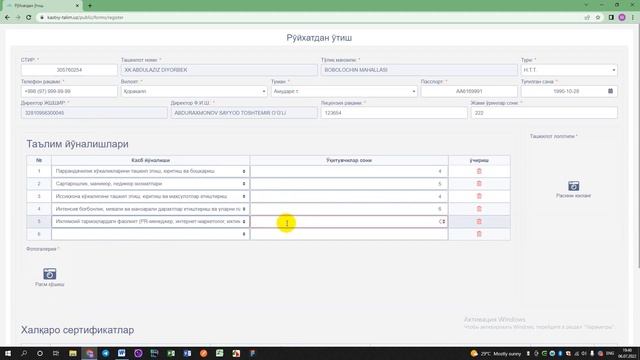This screenshot has height=360, width=640.
Task: Open Microsoft Word from the taskbar
Action: [x=122, y=353]
